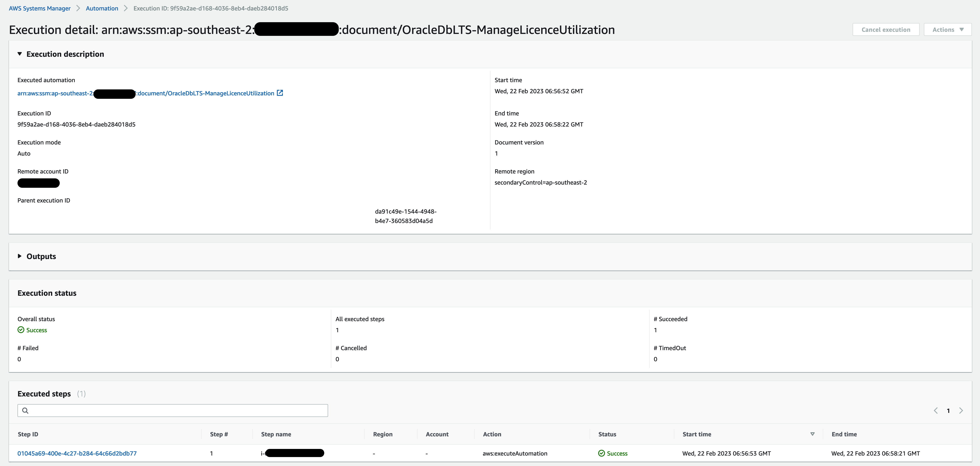Click the Success icon in Overall status
The image size is (980, 466).
(21, 330)
